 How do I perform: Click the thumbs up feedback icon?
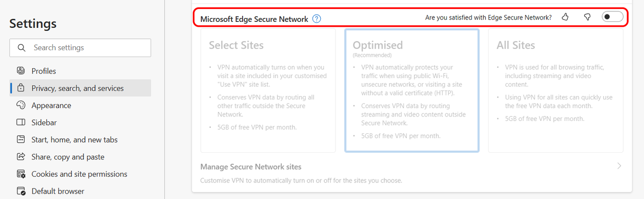565,17
